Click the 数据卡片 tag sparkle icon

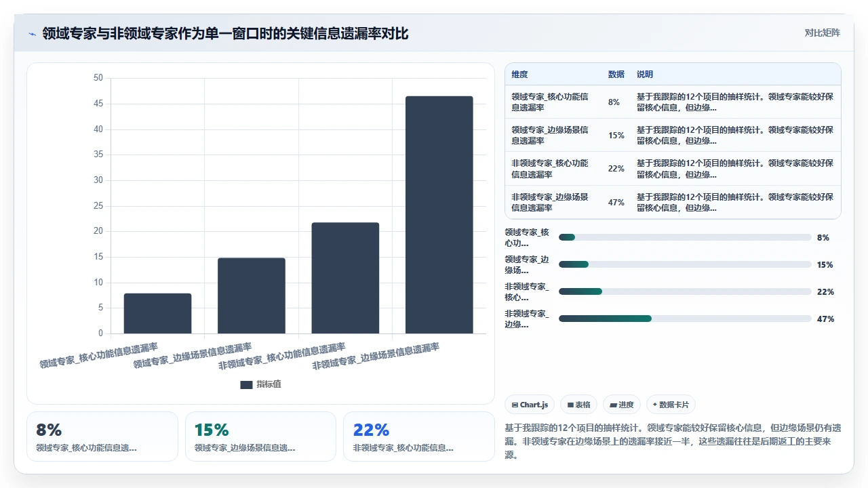tap(654, 405)
